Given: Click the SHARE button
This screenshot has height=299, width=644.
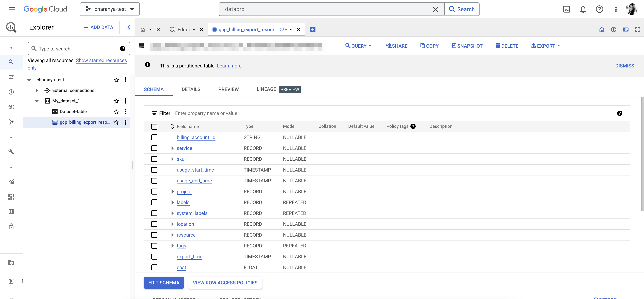Looking at the screenshot, I should pyautogui.click(x=396, y=46).
